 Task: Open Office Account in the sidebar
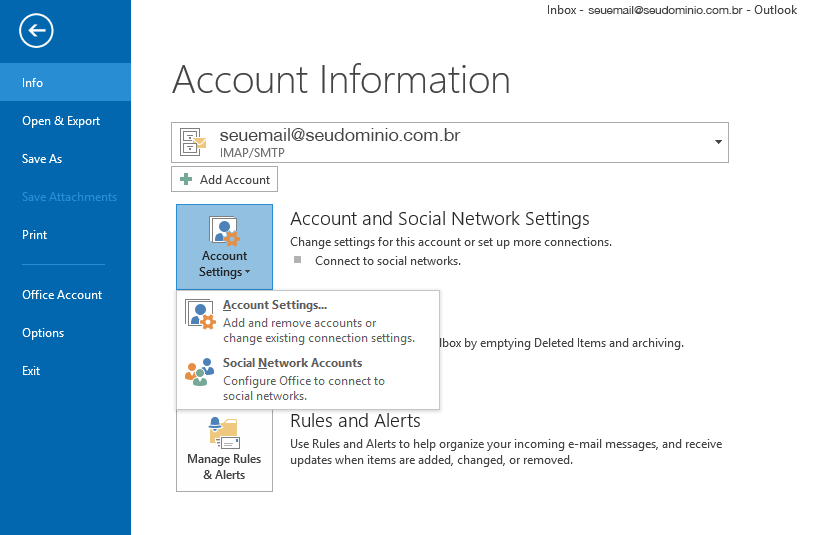coord(62,295)
